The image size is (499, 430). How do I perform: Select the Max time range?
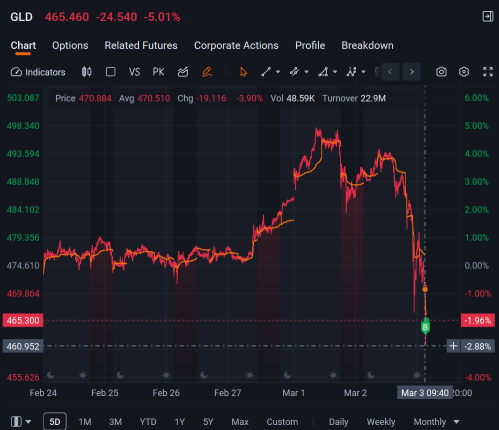[240, 422]
